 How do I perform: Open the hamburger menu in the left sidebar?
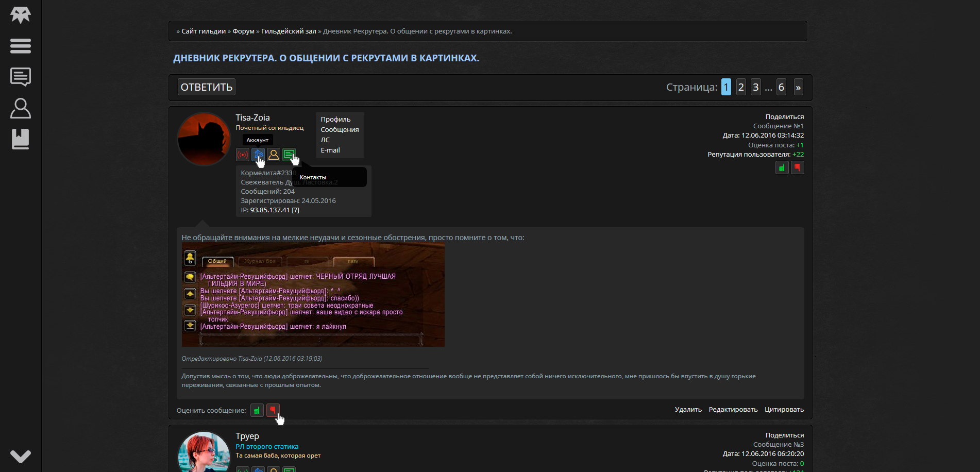click(21, 46)
